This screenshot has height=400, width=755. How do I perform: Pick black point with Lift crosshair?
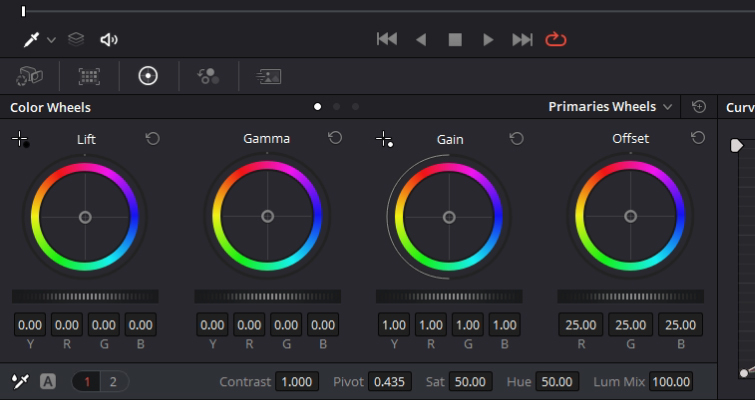[x=20, y=140]
